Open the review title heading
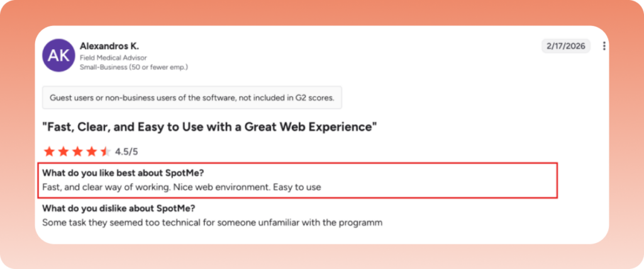This screenshot has height=269, width=644. [x=210, y=127]
